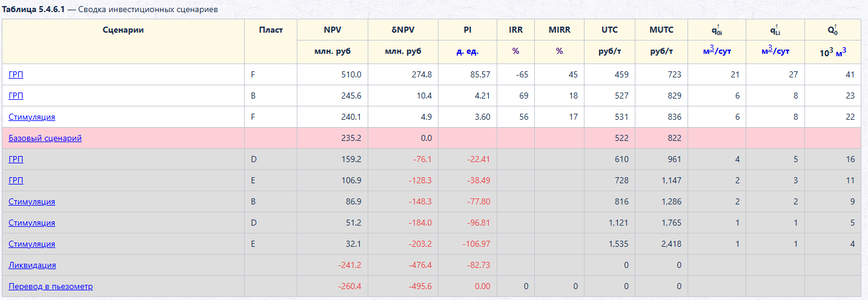Click the д. ед. unit link under PI
Image resolution: width=868 pixels, height=300 pixels.
[x=467, y=51]
